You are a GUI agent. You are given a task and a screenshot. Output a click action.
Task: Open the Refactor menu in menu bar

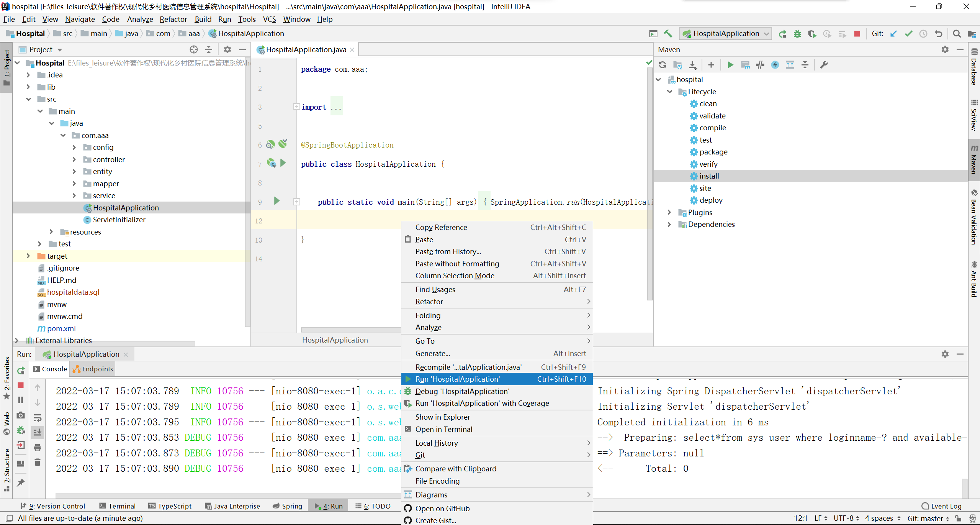[173, 19]
